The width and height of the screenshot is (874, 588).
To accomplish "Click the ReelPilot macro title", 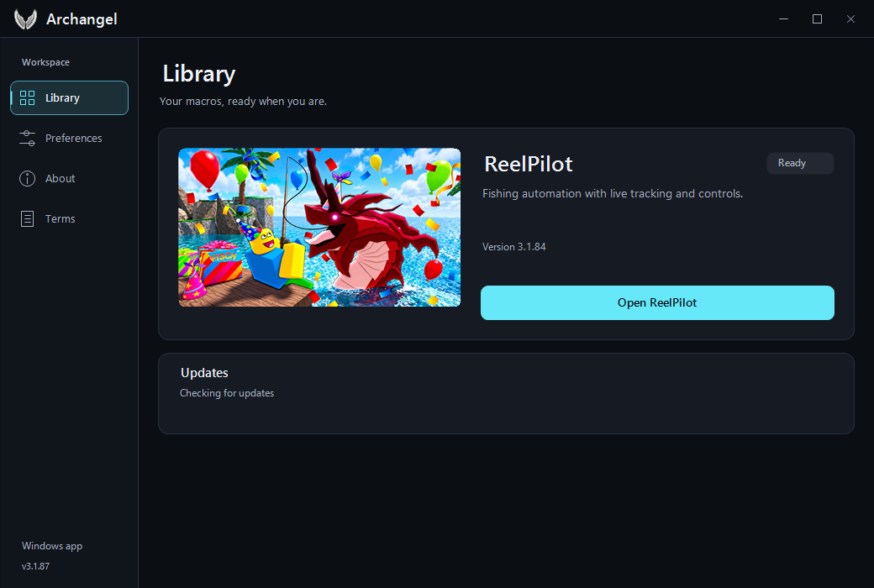I will [x=529, y=164].
